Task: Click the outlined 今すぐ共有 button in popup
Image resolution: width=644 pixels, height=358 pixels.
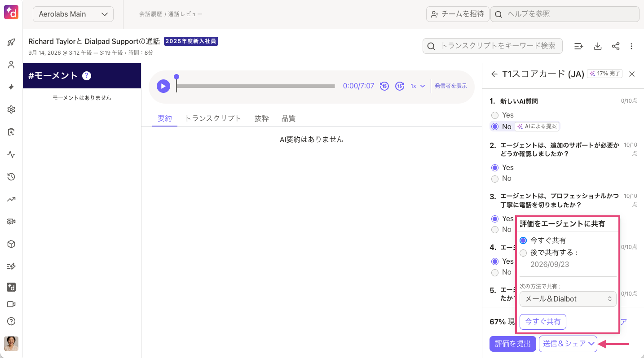Action: click(x=543, y=322)
